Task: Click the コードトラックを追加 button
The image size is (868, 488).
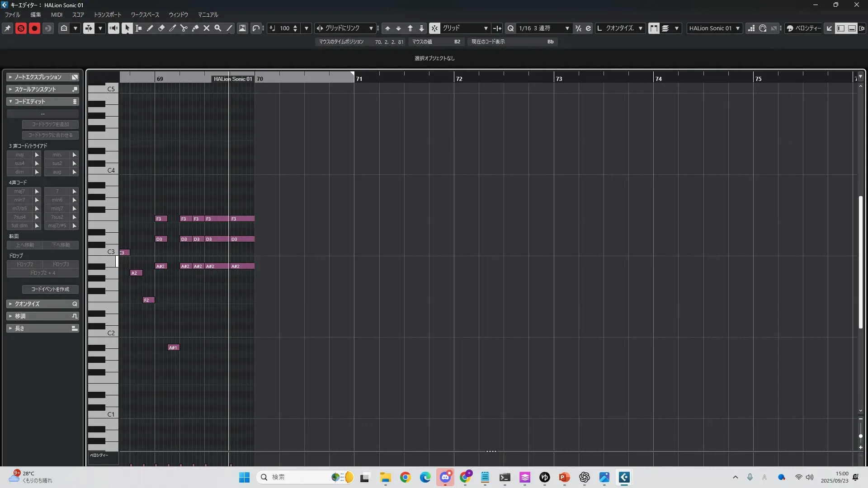Action: pos(50,124)
